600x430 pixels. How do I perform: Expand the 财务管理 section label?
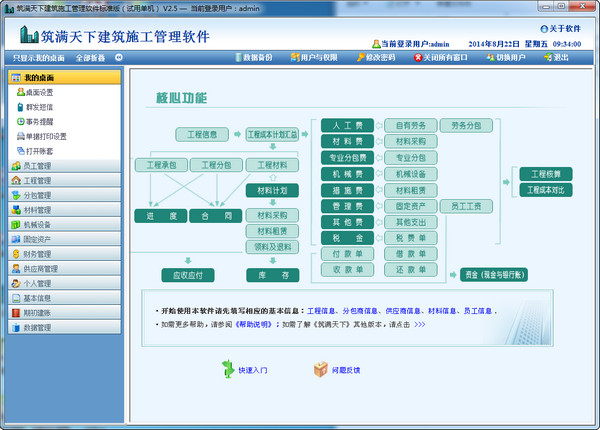click(x=37, y=254)
